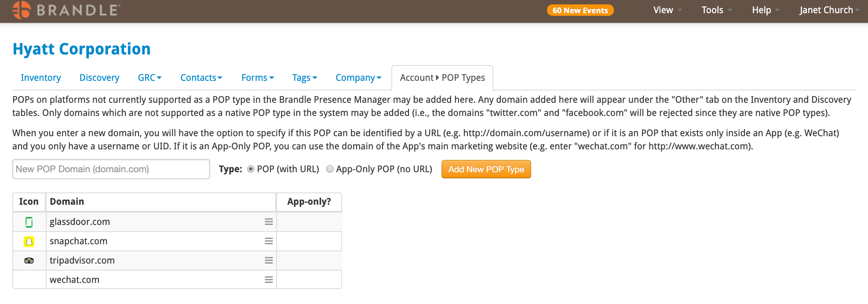The width and height of the screenshot is (868, 304).
Task: Go to the Inventory tab
Action: click(41, 78)
